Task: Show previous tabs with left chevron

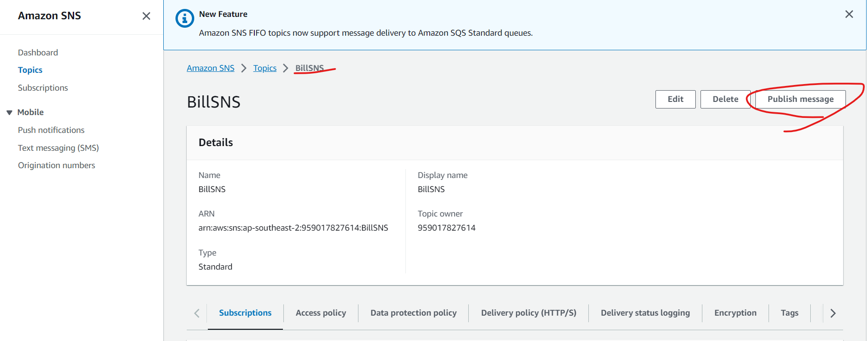Action: [197, 313]
